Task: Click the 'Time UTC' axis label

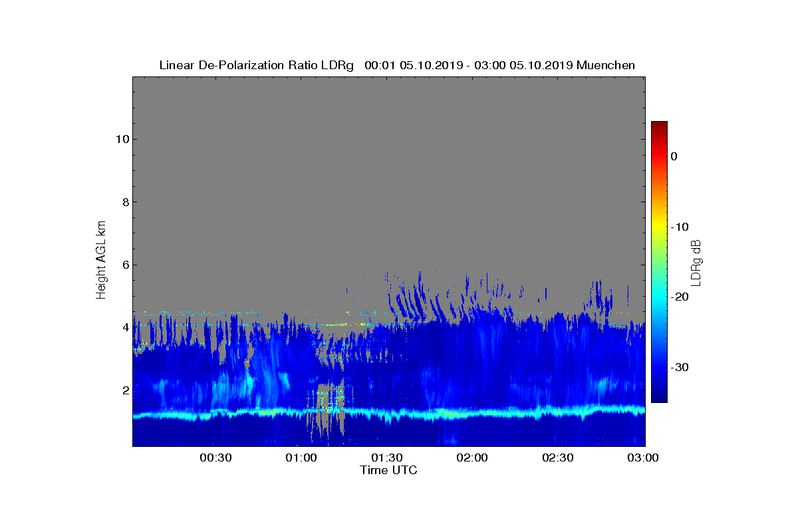Action: pos(389,470)
